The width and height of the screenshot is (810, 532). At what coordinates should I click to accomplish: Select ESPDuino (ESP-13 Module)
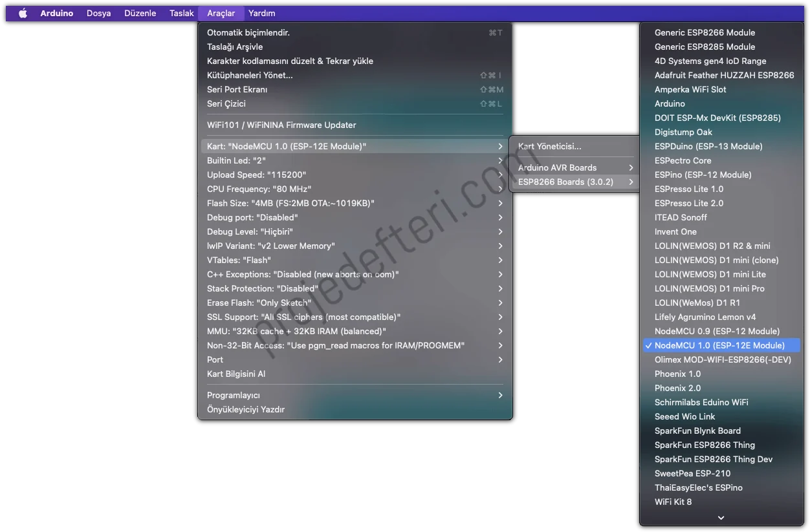point(721,146)
